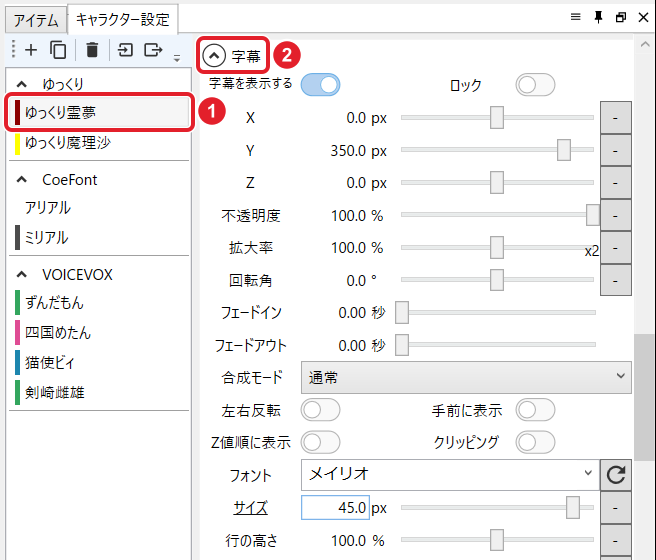Switch to the アイテム tab
This screenshot has height=560, width=656.
tap(36, 20)
